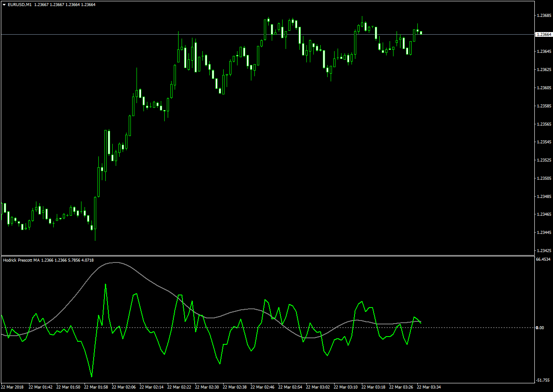
Task: Click the 22 Mar 03:34 time label
Action: click(x=429, y=387)
